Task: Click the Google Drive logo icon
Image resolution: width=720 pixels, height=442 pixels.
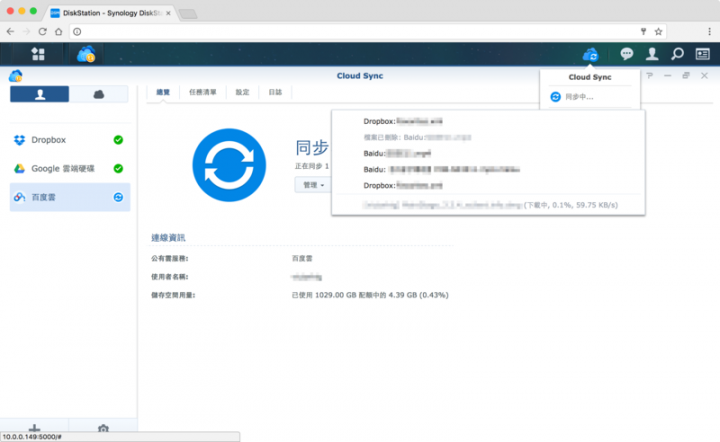Action: 19,168
